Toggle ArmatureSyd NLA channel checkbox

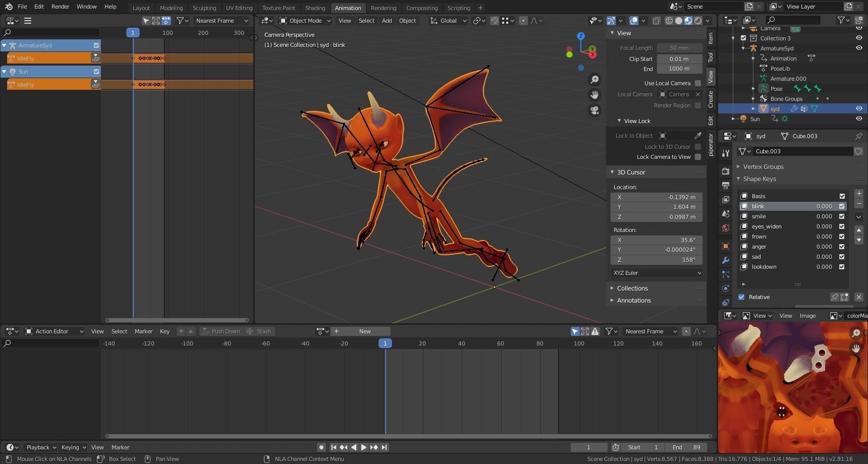pyautogui.click(x=96, y=45)
